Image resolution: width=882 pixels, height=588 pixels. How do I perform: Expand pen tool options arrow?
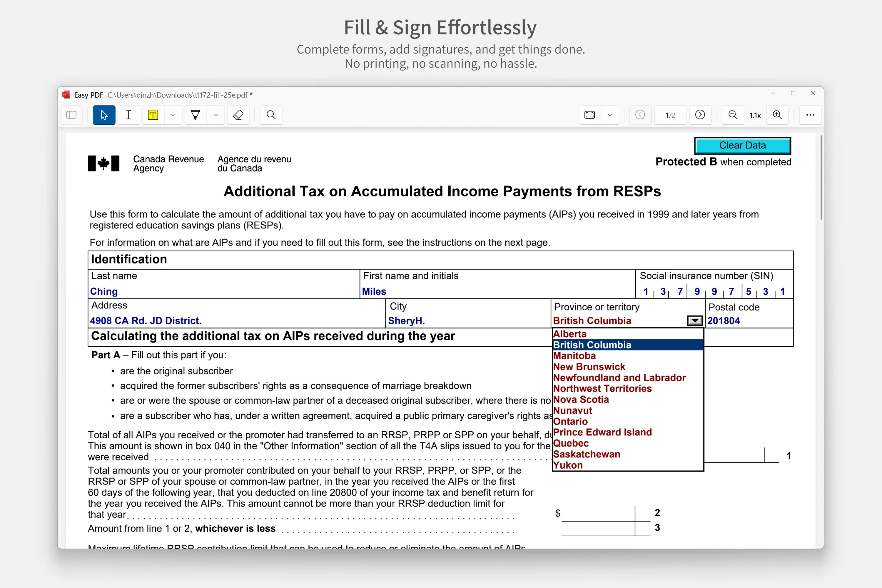click(x=216, y=115)
